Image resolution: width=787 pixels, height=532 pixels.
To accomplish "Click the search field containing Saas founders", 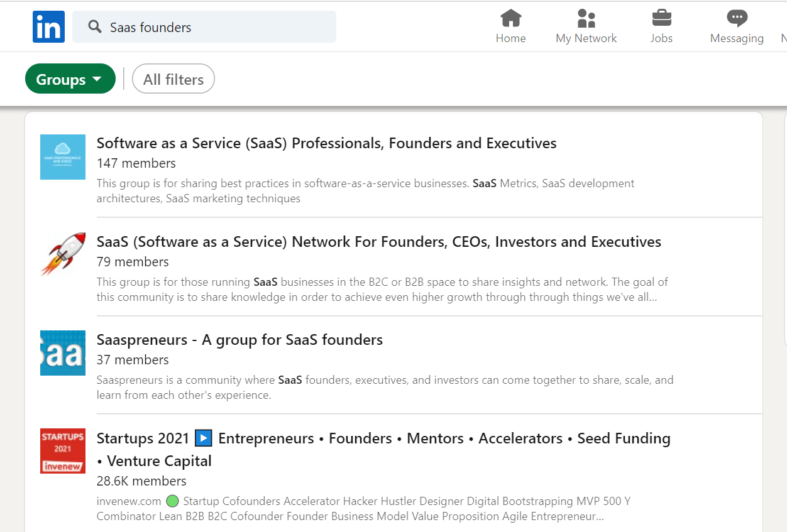I will pos(204,27).
